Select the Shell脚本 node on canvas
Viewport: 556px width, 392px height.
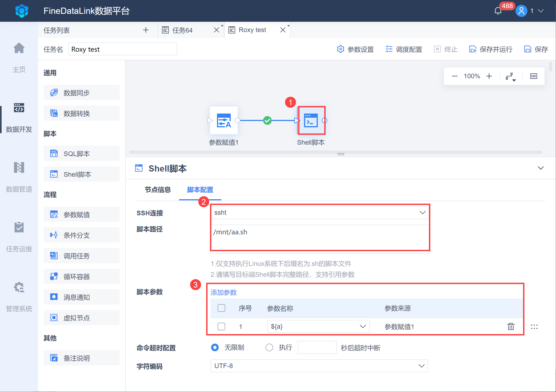click(311, 120)
